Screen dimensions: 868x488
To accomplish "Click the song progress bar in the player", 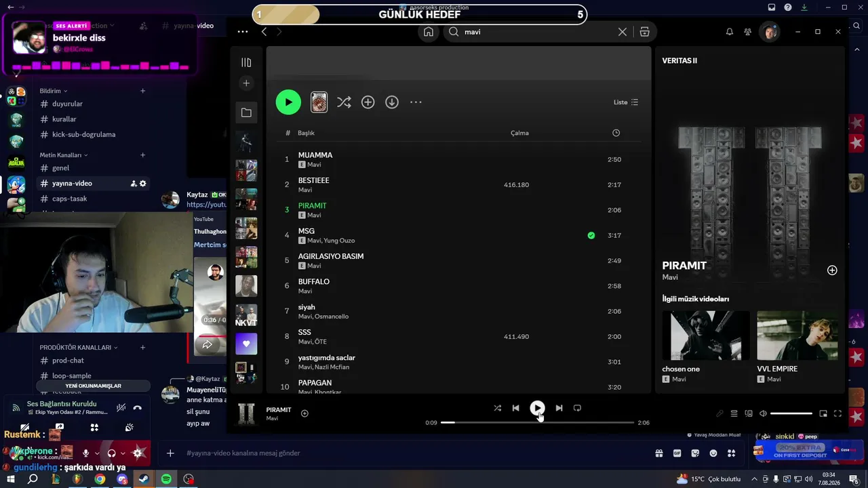I will click(x=537, y=423).
